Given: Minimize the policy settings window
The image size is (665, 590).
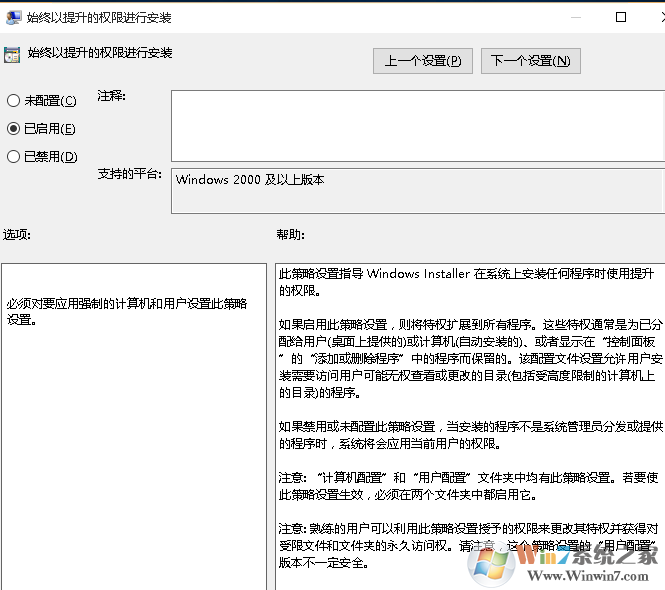Looking at the screenshot, I should click(575, 17).
